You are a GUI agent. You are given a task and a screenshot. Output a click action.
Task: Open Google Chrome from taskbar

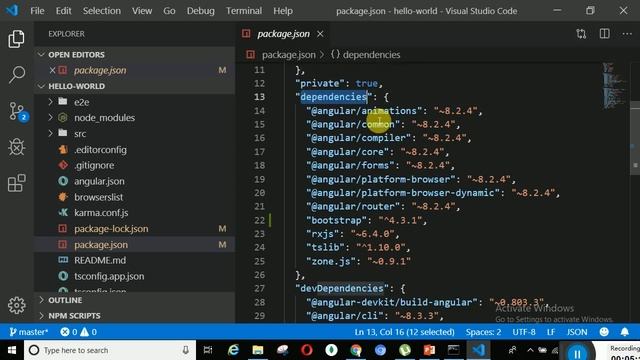pyautogui.click(x=356, y=350)
